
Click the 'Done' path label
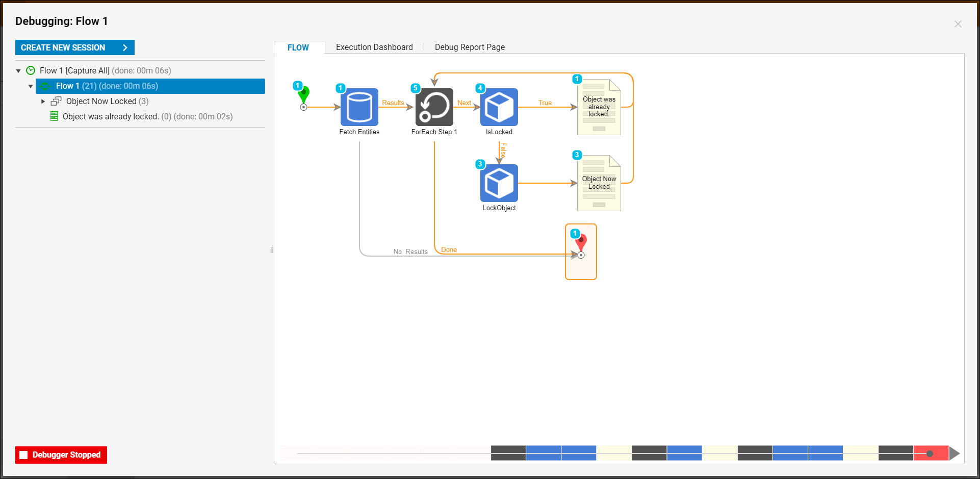[449, 249]
